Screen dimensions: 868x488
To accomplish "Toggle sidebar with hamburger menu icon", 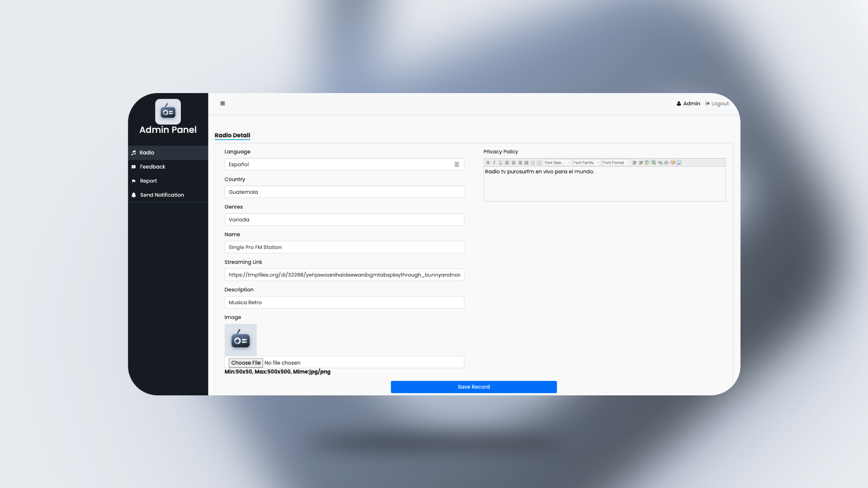I will [x=222, y=103].
